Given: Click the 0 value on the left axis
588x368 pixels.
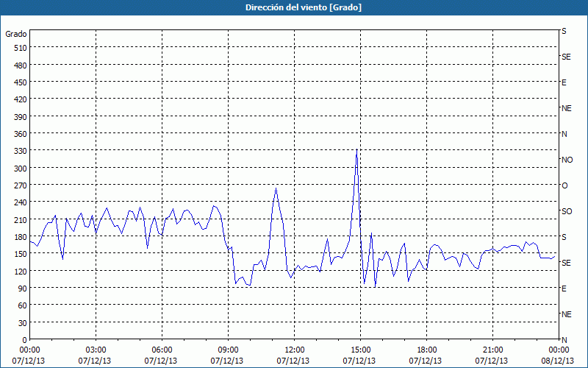Looking at the screenshot, I should pos(25,340).
